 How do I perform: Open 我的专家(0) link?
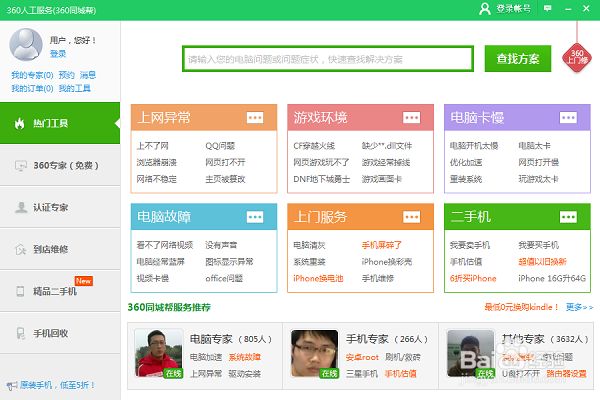click(32, 75)
